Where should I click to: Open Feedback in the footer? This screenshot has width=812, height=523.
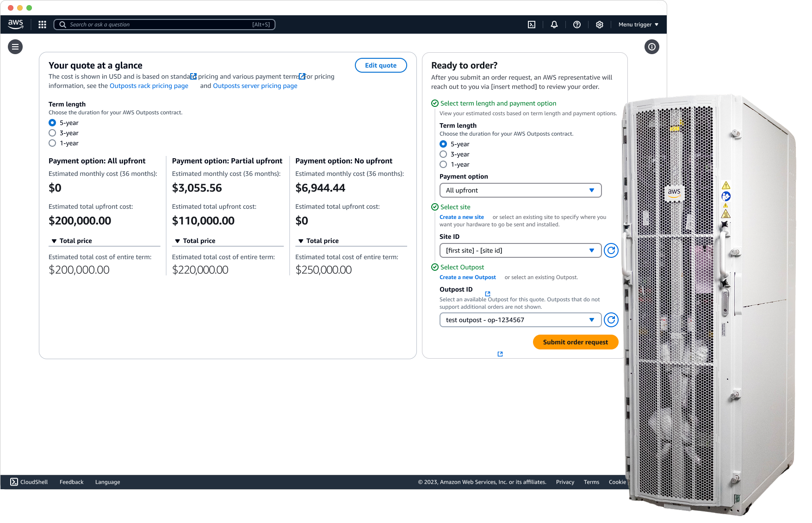tap(72, 482)
